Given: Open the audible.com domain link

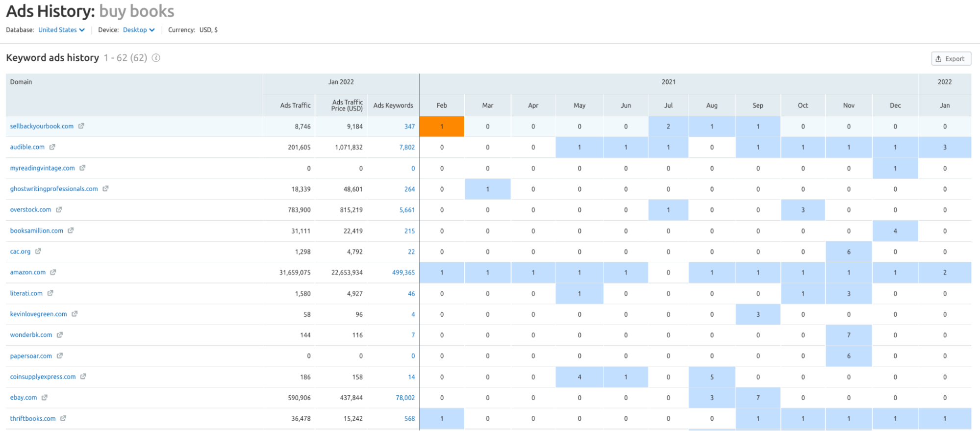Looking at the screenshot, I should coord(27,147).
